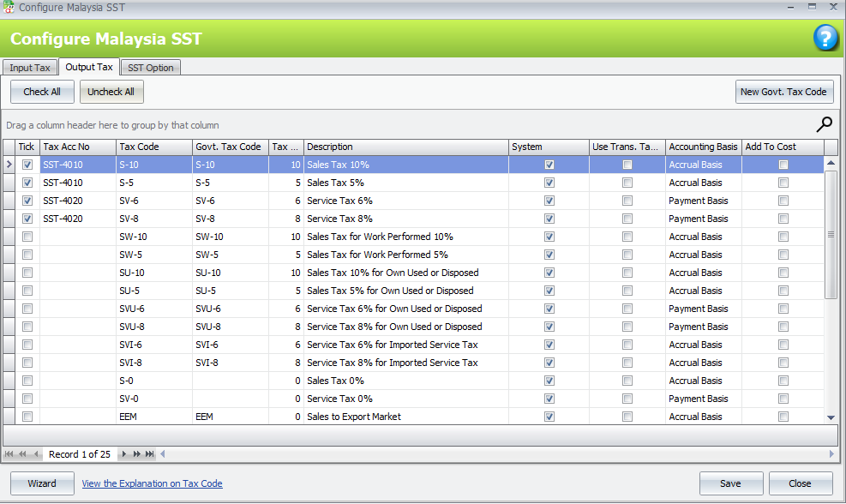Click the vertical scrollbar thumb

[831, 235]
